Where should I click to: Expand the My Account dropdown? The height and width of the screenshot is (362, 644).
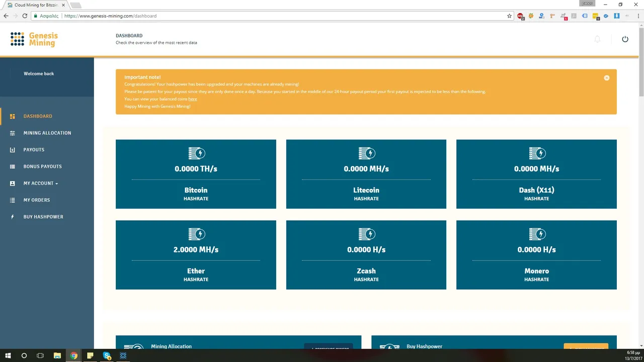point(41,184)
